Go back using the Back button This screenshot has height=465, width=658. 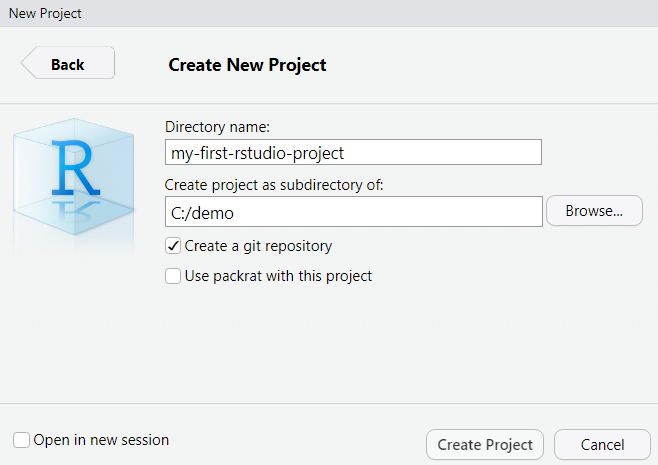point(68,63)
